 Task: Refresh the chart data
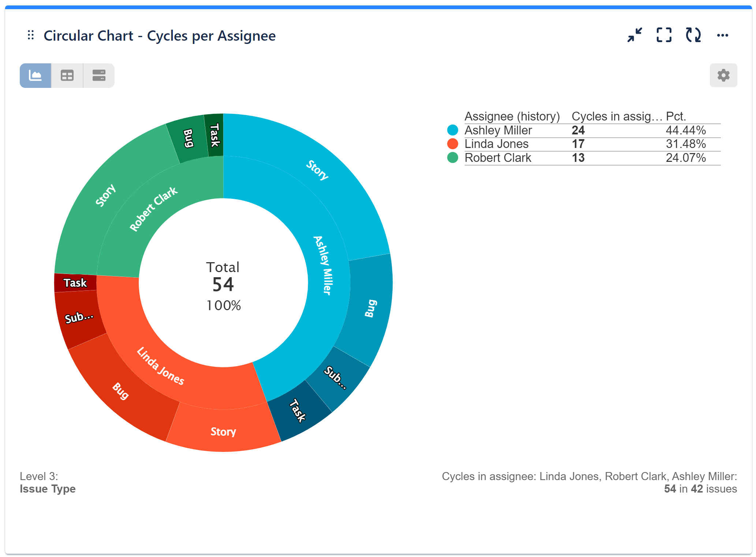click(694, 35)
